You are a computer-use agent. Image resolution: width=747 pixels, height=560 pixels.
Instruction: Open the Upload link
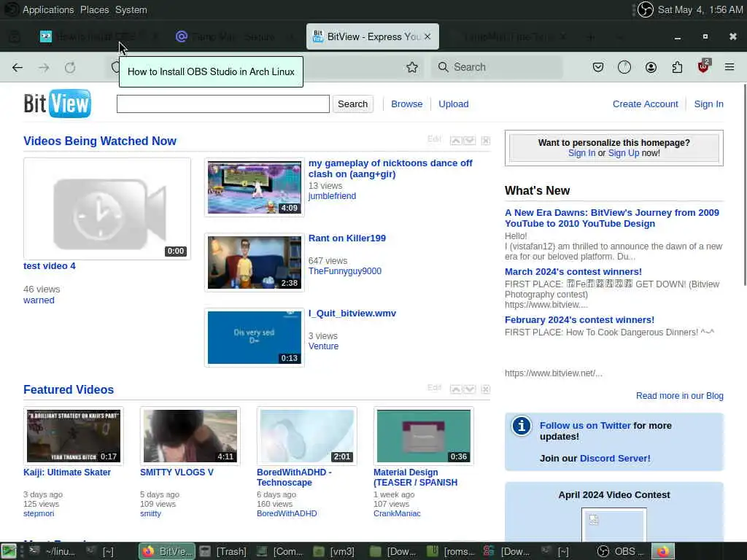click(x=454, y=104)
